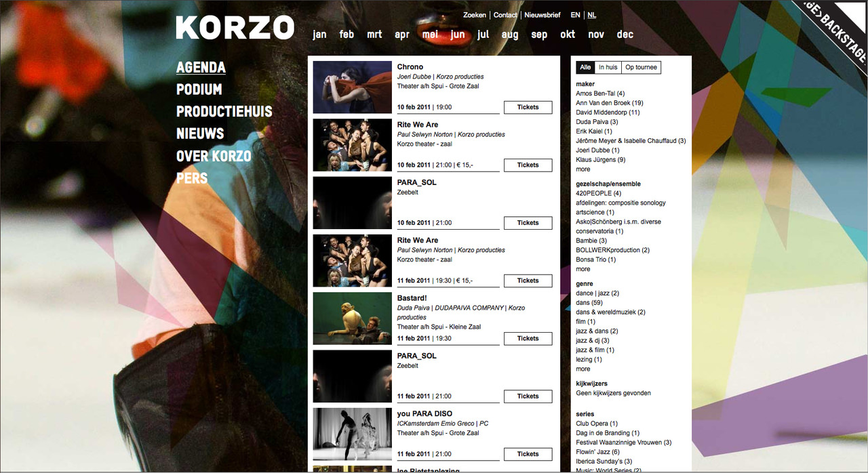Expand more under gezelschap/ensemble list
This screenshot has width=868, height=473.
click(x=583, y=269)
